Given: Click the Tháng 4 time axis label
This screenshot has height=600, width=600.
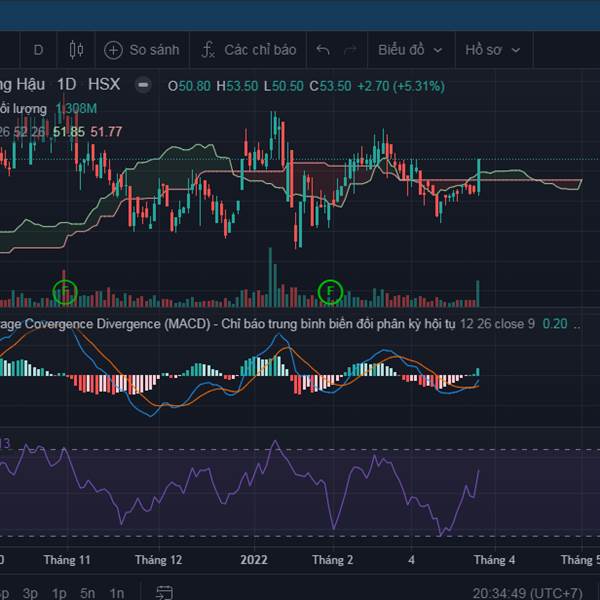Looking at the screenshot, I should (x=494, y=560).
